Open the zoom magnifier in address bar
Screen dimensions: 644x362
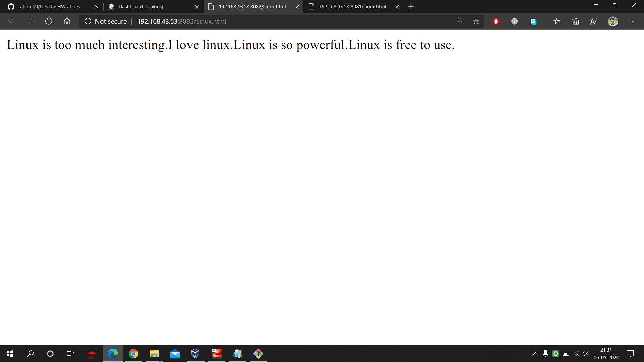[x=461, y=21]
